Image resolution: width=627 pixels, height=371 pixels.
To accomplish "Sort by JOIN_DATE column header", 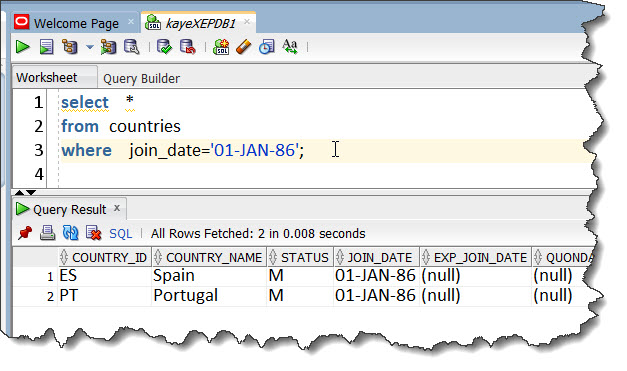I will [x=376, y=257].
